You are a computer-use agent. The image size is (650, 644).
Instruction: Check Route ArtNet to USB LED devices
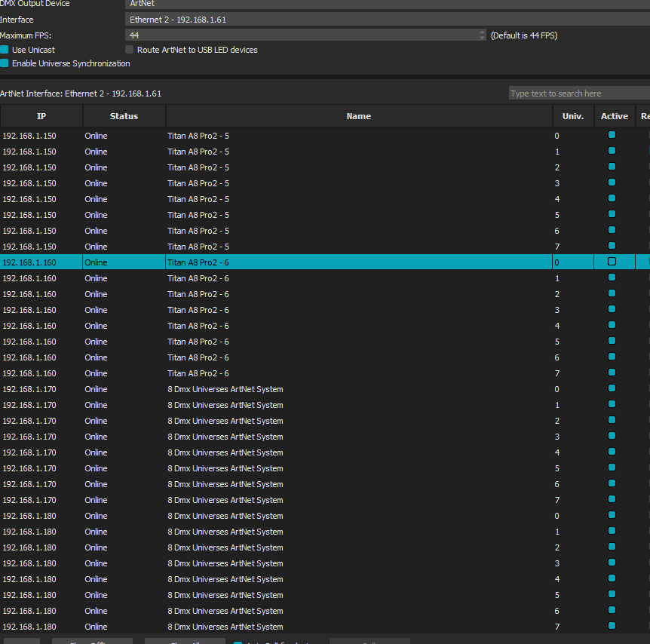tap(130, 50)
